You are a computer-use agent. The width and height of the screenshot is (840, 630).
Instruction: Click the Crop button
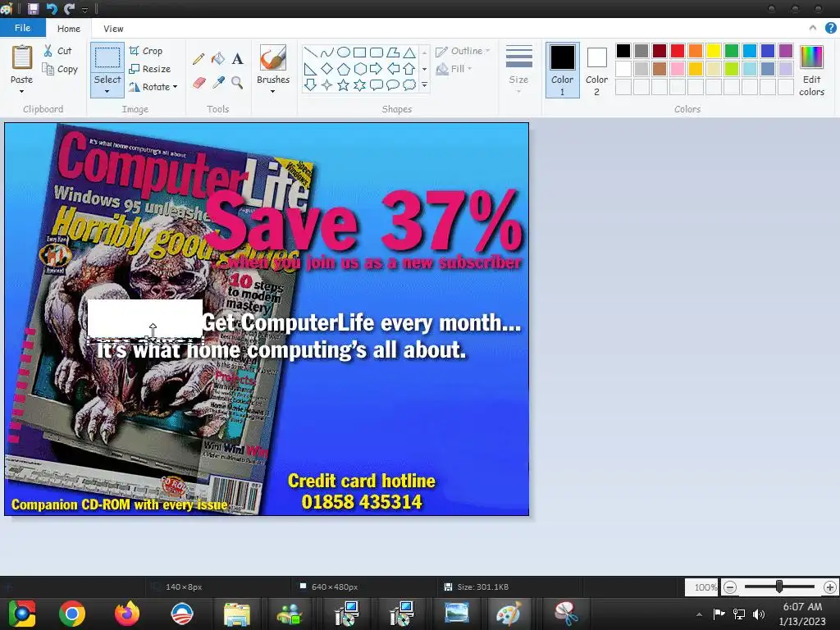(x=145, y=51)
